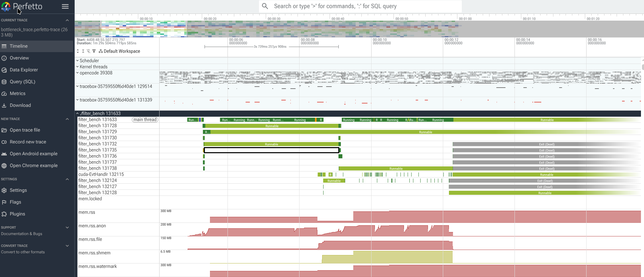Expand the tracebox 129514 process group

coord(77,86)
